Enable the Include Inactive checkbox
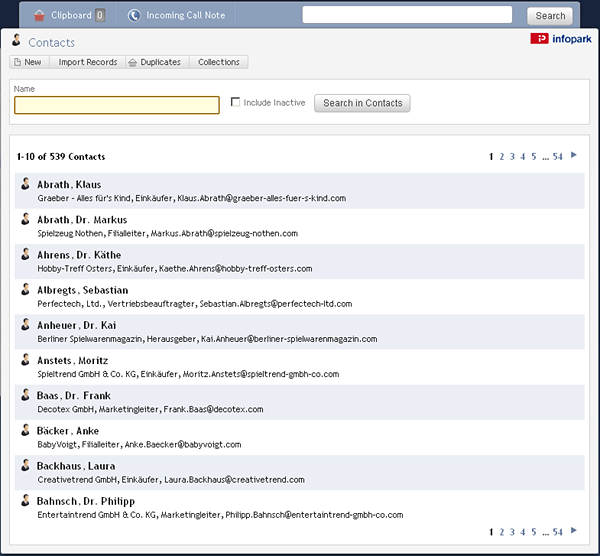 click(x=235, y=102)
